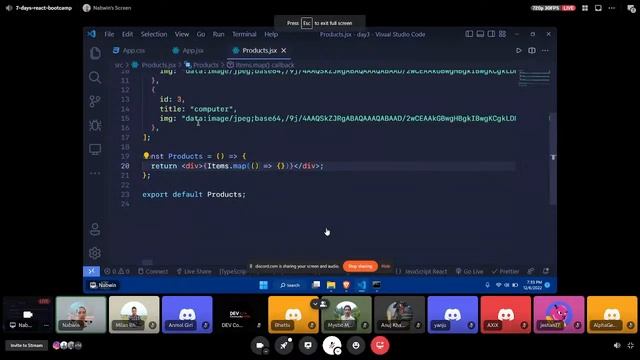The height and width of the screenshot is (360, 640).
Task: Click the lightbulb code action on line 19
Action: tap(146, 156)
